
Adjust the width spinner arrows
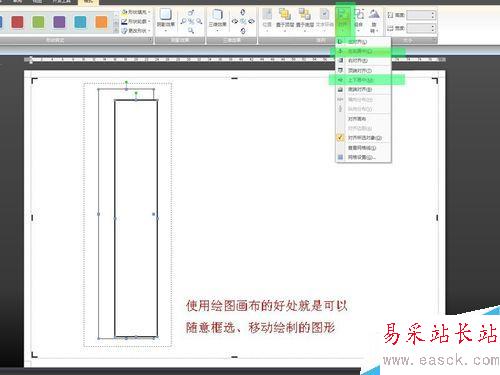pyautogui.click(x=433, y=28)
